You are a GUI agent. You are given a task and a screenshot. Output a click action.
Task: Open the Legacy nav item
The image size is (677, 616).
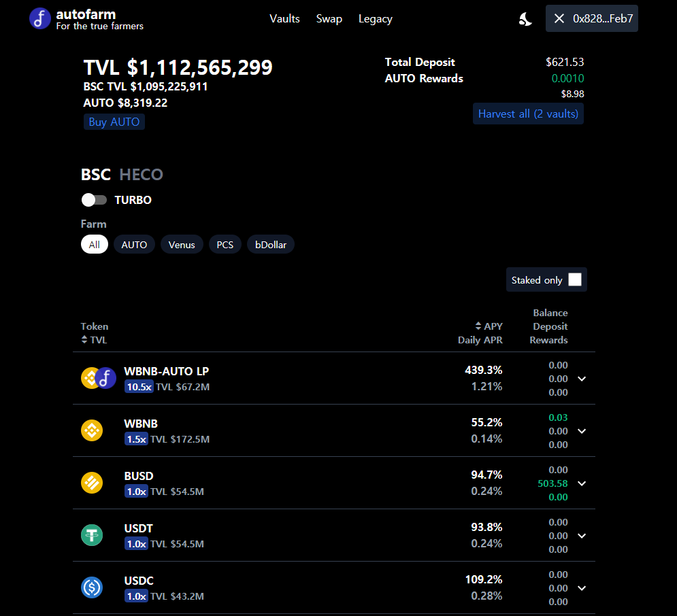(x=375, y=19)
